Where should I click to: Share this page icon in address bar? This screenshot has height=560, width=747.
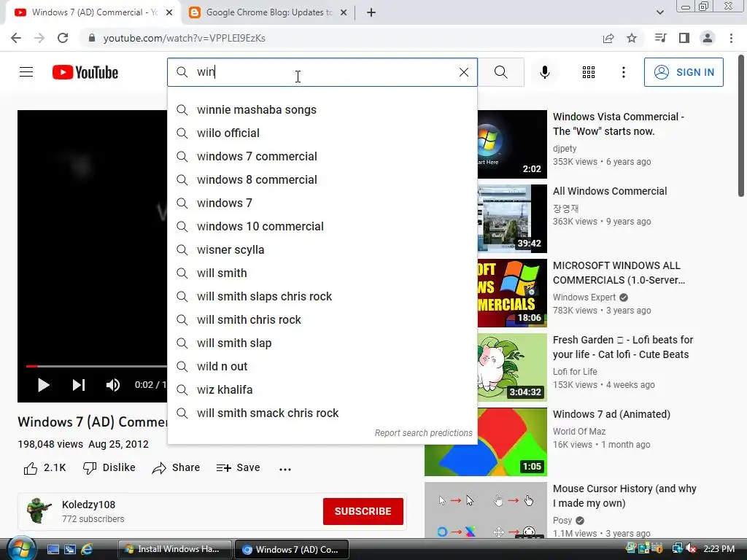tap(608, 38)
